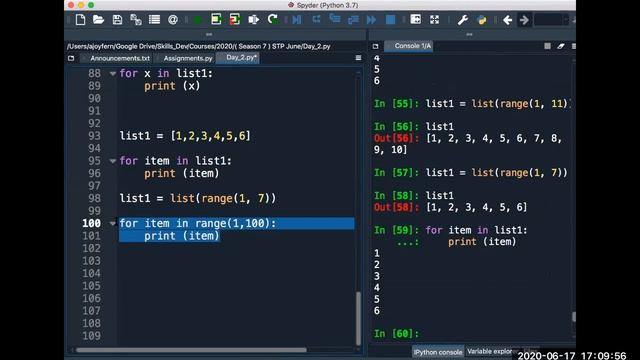Re-run the last script
This screenshot has width=640, height=360.
(x=272, y=19)
